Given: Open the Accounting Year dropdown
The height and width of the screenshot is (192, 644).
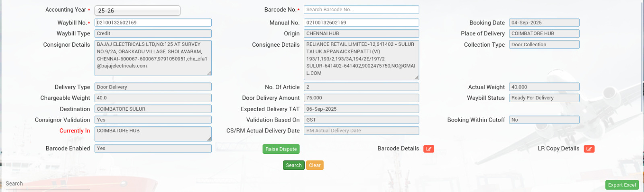Looking at the screenshot, I should pyautogui.click(x=137, y=11).
